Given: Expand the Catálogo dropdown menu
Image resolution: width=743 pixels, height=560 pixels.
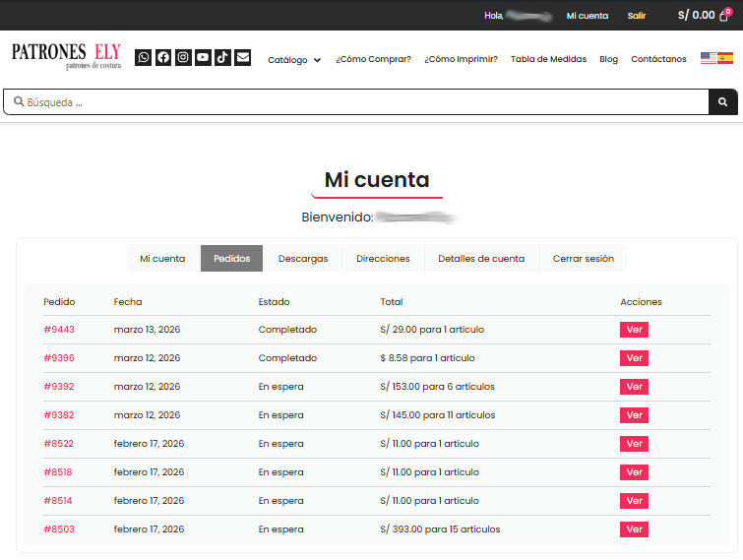Looking at the screenshot, I should tap(294, 59).
